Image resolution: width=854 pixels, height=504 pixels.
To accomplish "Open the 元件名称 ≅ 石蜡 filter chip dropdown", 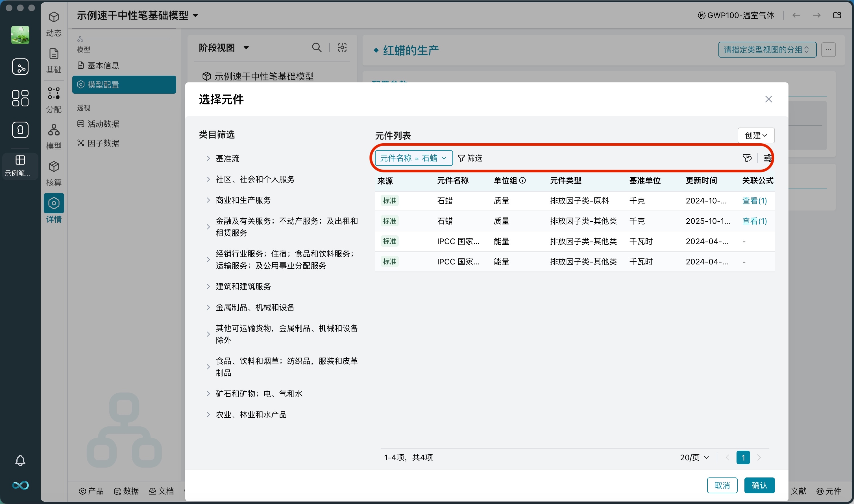I will 413,158.
